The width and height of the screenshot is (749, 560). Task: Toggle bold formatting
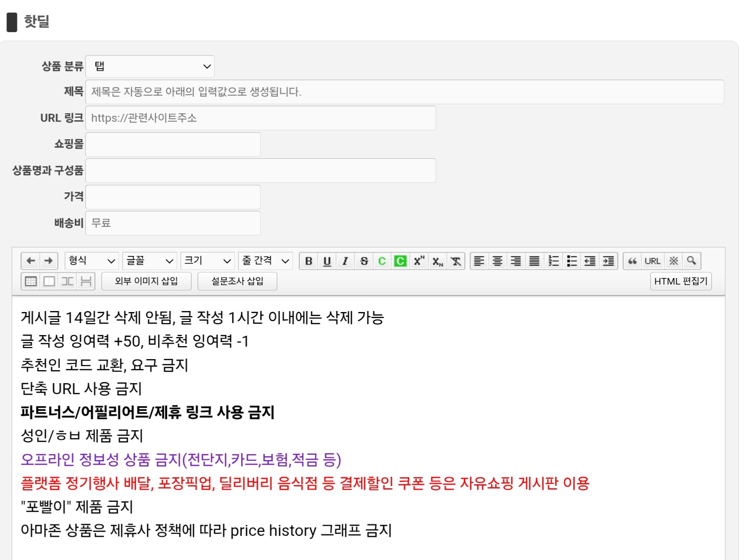coord(309,261)
